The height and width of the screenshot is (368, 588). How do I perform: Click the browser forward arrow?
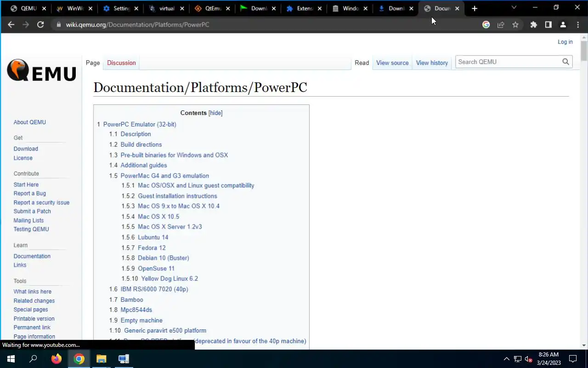pos(26,25)
